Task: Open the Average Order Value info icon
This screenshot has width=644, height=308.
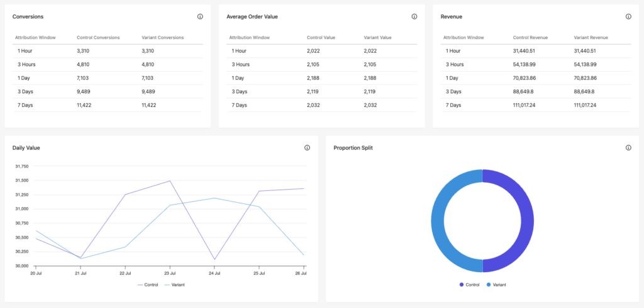Action: point(414,16)
